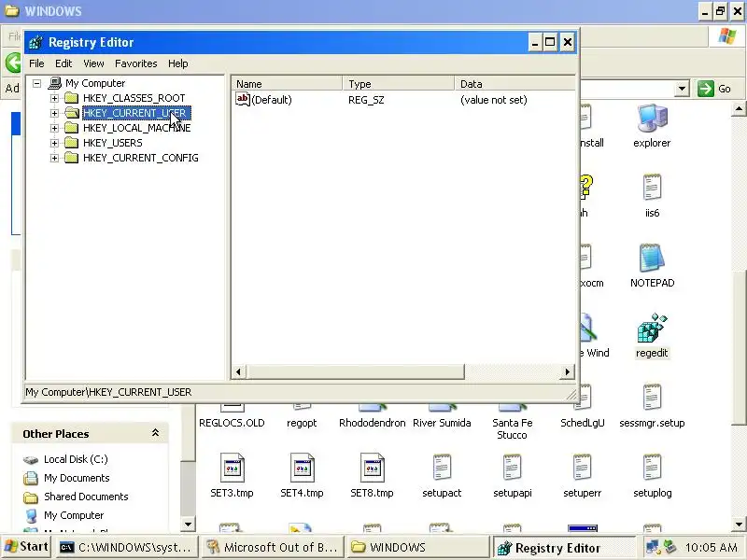747x560 pixels.
Task: Click the Registry Editor title bar icon
Action: click(x=35, y=42)
